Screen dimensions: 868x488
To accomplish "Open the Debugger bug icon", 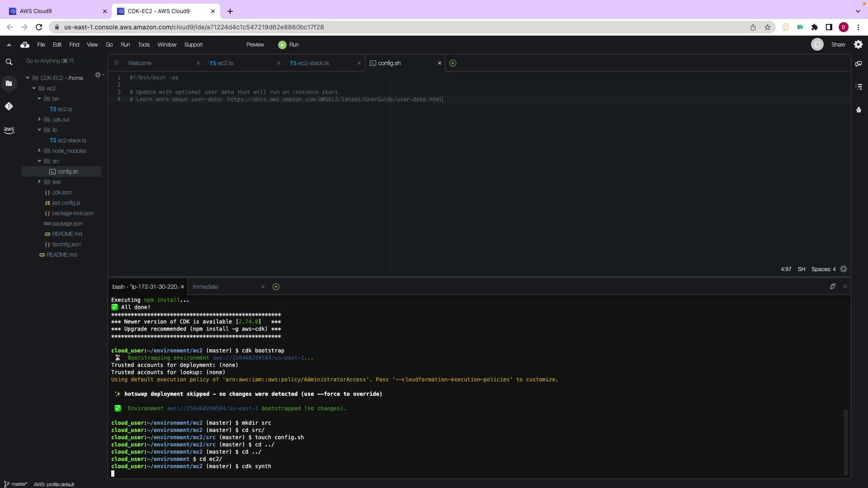I will pos(859,110).
